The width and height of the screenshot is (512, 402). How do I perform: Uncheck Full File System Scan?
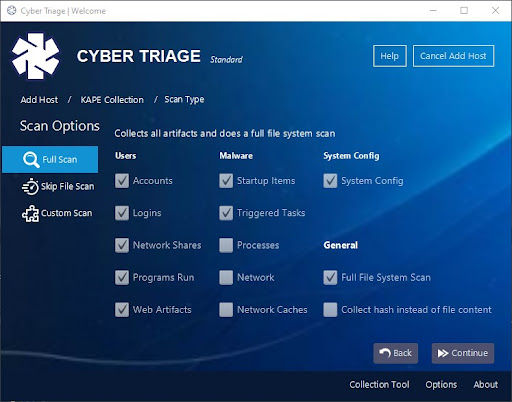[330, 277]
